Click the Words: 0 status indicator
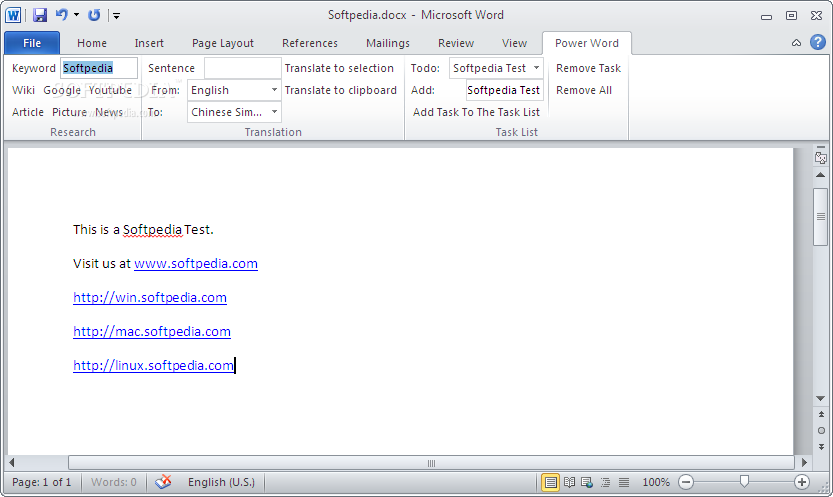Viewport: 833px width, 497px height. (114, 482)
